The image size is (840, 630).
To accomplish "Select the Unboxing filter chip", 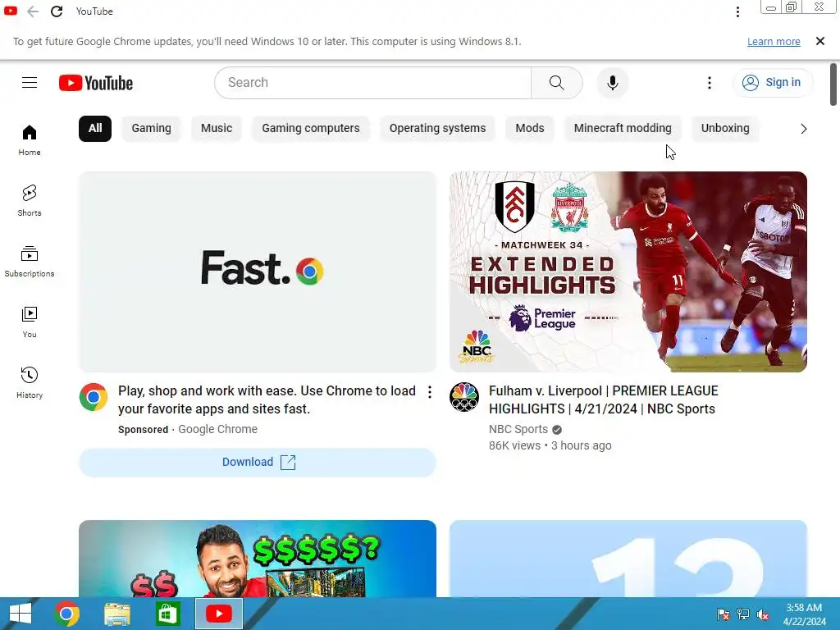I will pos(725,129).
